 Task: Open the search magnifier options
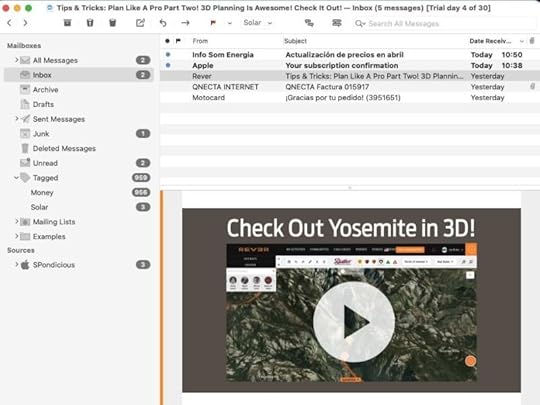(x=360, y=23)
